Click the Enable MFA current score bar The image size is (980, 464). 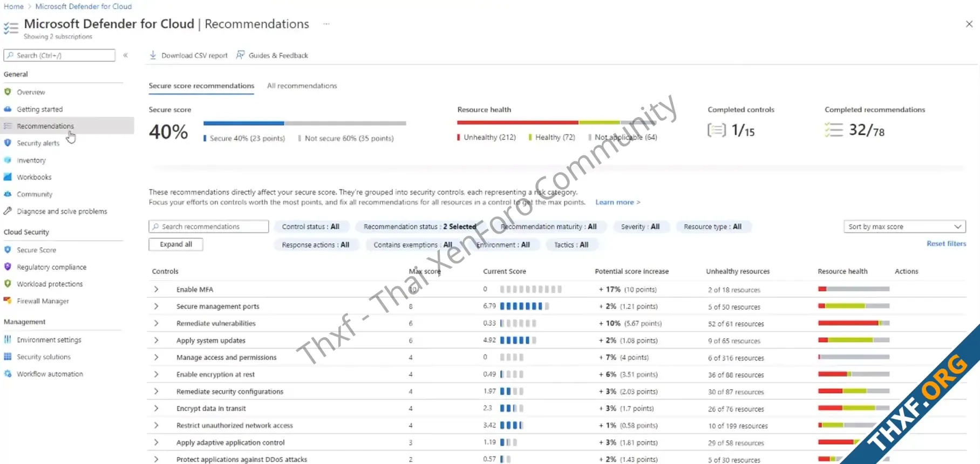(x=530, y=289)
